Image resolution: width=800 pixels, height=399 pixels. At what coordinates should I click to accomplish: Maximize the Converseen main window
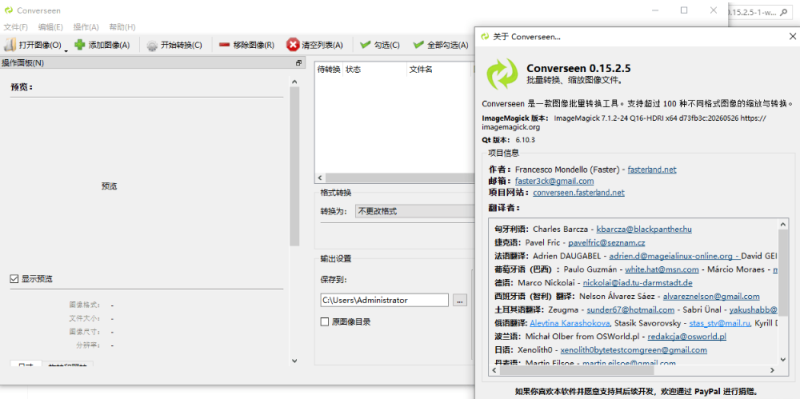pos(684,10)
